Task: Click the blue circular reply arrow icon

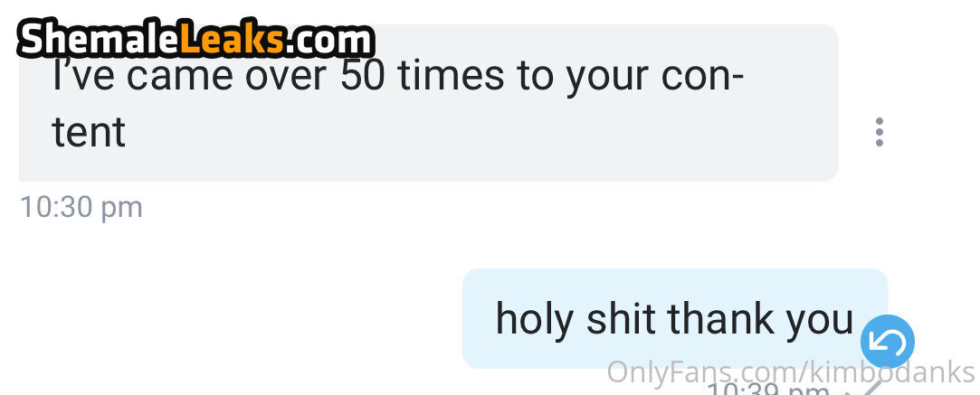Action: [x=887, y=342]
